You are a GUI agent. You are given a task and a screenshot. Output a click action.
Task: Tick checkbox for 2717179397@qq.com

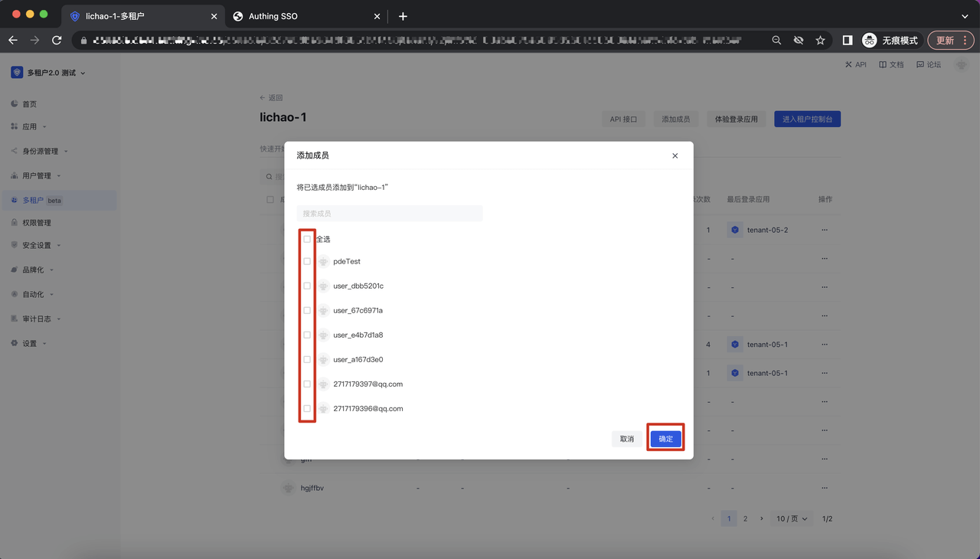click(307, 384)
